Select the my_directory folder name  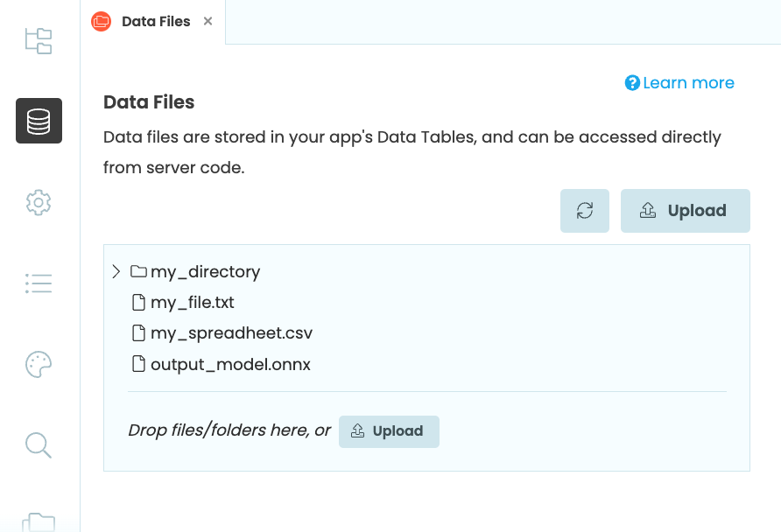tap(205, 271)
